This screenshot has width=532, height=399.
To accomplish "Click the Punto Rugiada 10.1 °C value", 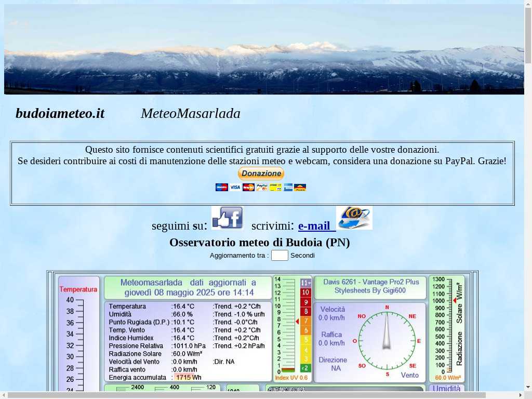I will pos(183,322).
